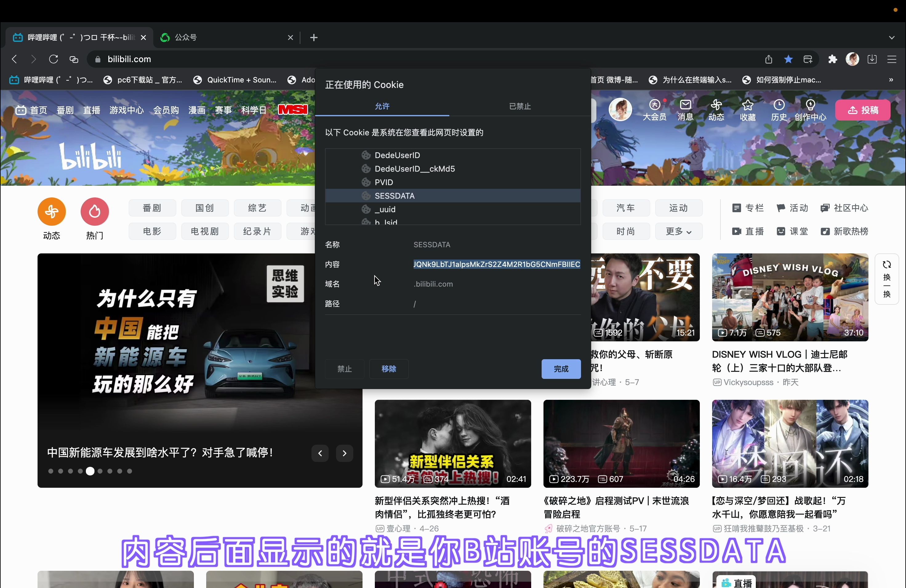Screen dimensions: 906x588
Task: Open 创作中心 lightbulb icon
Action: pyautogui.click(x=811, y=110)
